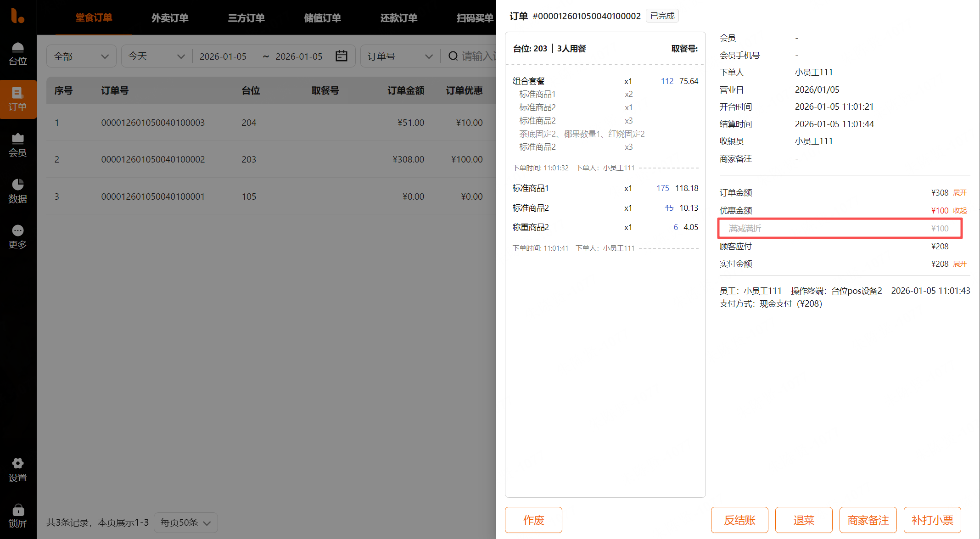The width and height of the screenshot is (980, 539).
Task: Select order row 0000126010500040100003
Action: click(153, 123)
